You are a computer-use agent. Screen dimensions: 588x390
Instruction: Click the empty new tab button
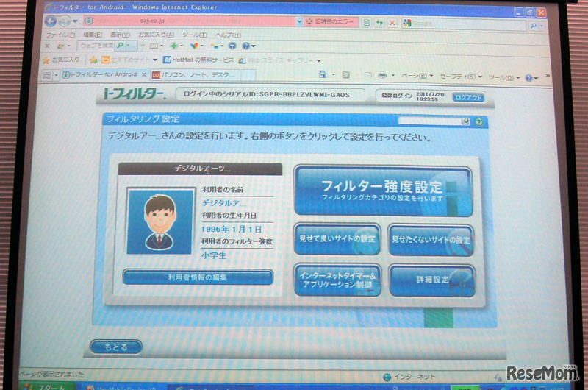(248, 75)
